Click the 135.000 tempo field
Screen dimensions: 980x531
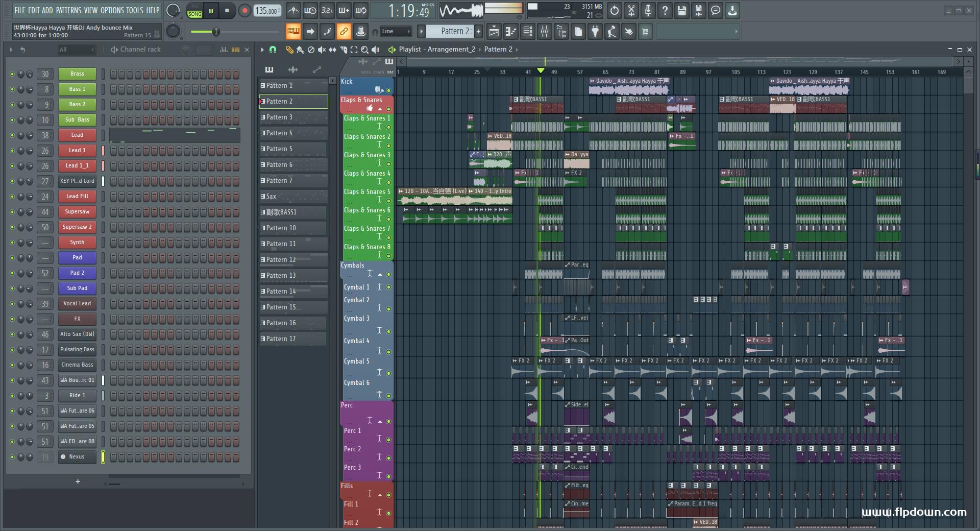coord(267,11)
